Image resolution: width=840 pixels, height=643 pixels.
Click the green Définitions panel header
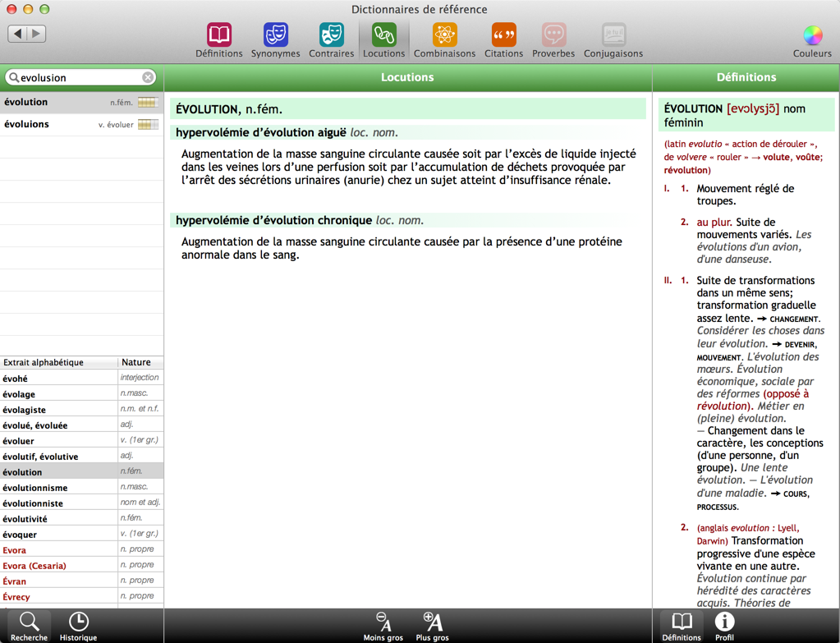point(746,77)
